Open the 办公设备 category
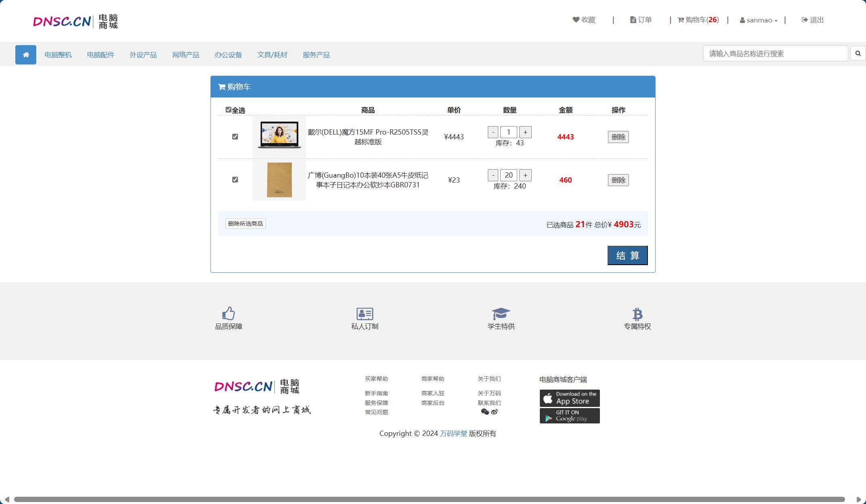 tap(228, 55)
